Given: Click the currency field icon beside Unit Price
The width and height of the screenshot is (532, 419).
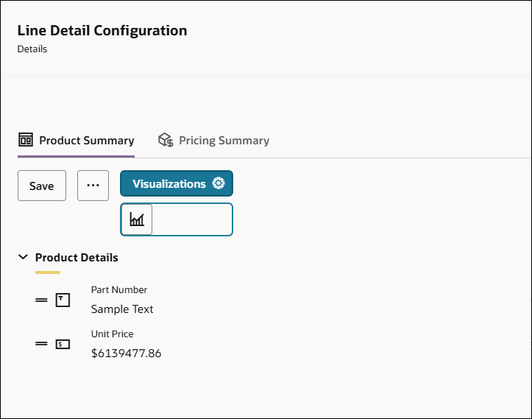Looking at the screenshot, I should pyautogui.click(x=63, y=344).
